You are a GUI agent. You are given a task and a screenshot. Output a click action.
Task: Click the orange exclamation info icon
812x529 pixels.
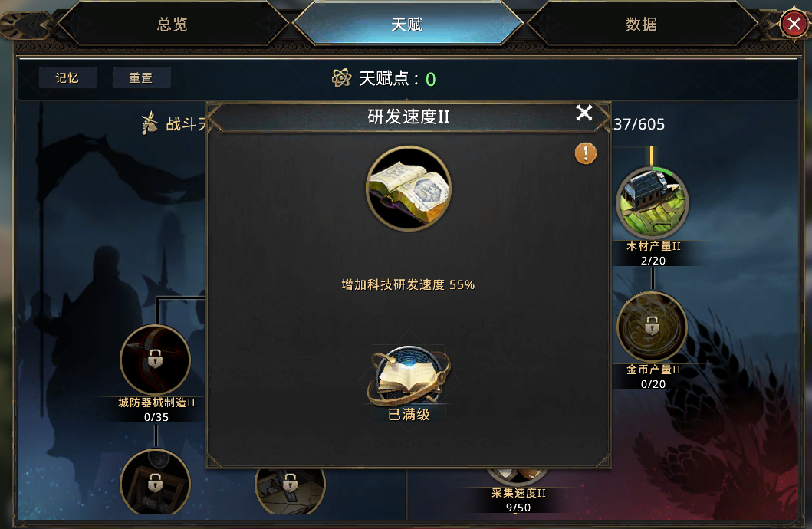point(586,154)
